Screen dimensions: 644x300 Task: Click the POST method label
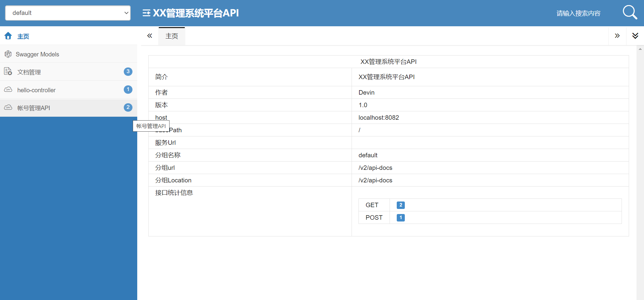pyautogui.click(x=374, y=218)
